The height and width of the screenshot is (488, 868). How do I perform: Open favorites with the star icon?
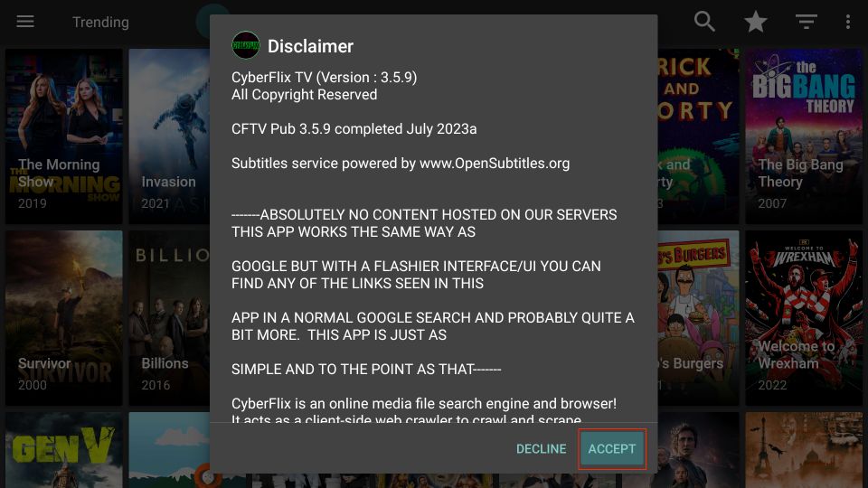(755, 22)
